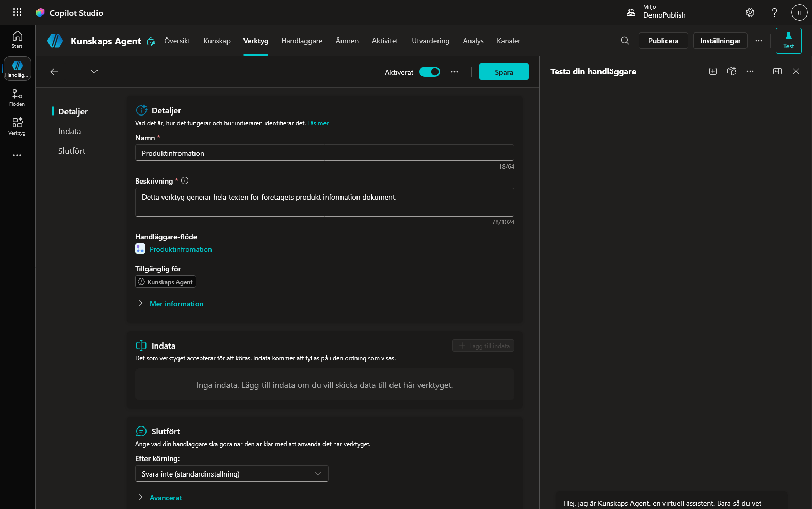Click the Miljö environment icon
812x509 pixels.
[x=631, y=12]
